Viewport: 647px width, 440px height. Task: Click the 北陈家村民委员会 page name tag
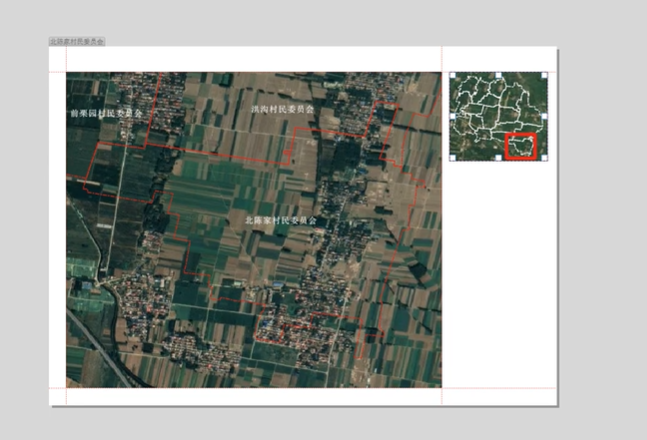pos(77,41)
